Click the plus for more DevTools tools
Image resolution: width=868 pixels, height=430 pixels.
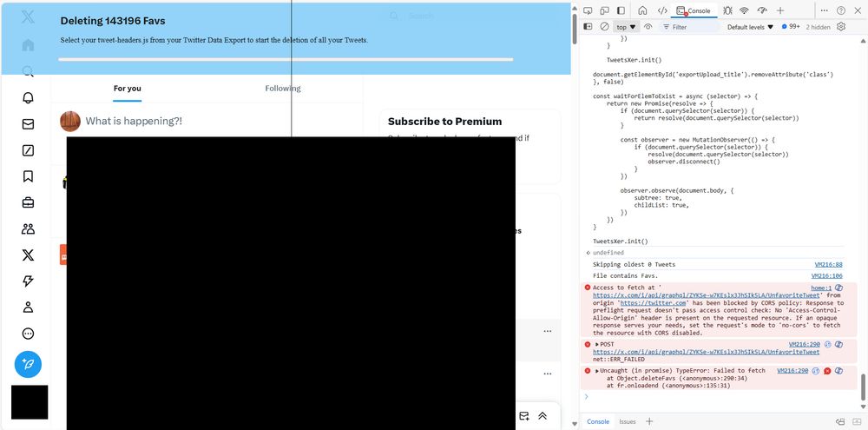pos(780,10)
